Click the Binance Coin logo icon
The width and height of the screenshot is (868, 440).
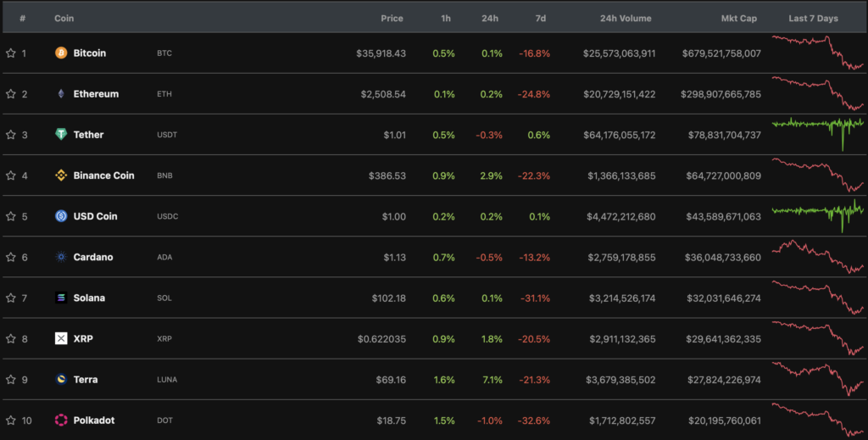click(x=61, y=175)
